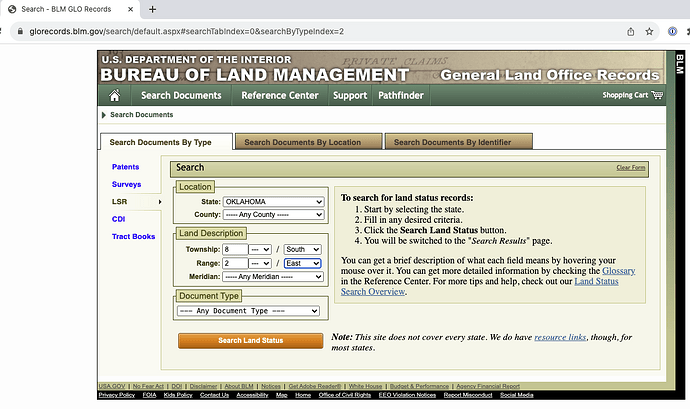The image size is (690, 409).
Task: Open the FOIA footer link
Action: 149,395
